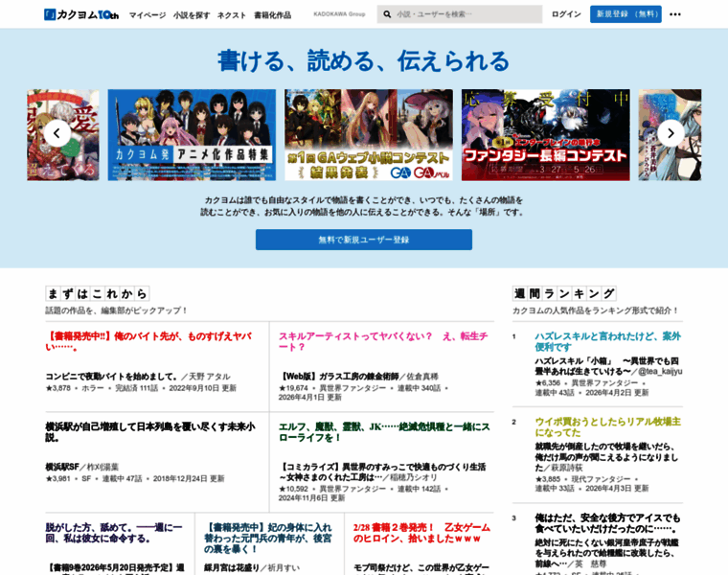Open author 柞刈湯葉
Image resolution: width=728 pixels, height=575 pixels.
pos(102,468)
